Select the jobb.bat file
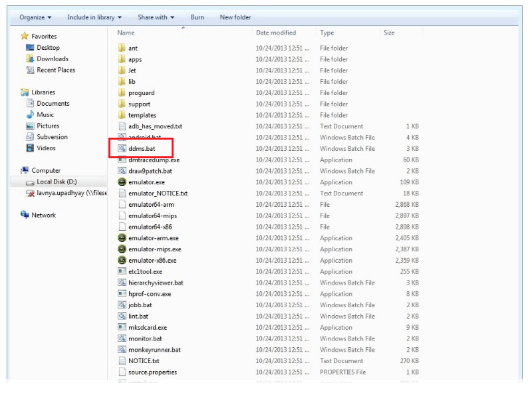This screenshot has width=532, height=393. tap(140, 305)
